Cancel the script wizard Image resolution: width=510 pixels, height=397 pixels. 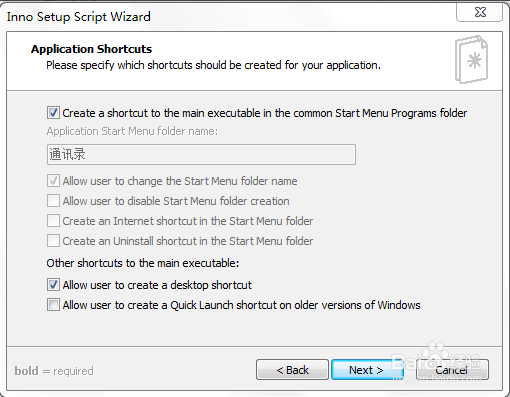452,370
